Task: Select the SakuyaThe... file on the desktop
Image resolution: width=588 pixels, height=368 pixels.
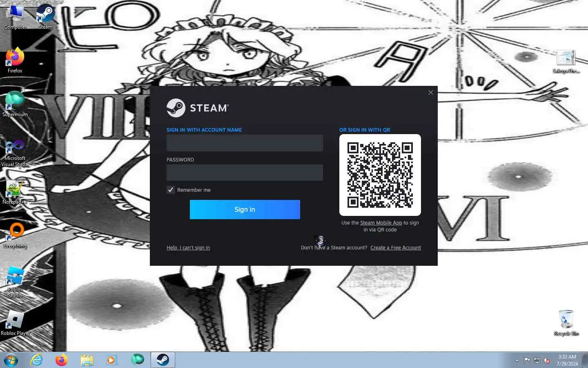Action: point(566,61)
